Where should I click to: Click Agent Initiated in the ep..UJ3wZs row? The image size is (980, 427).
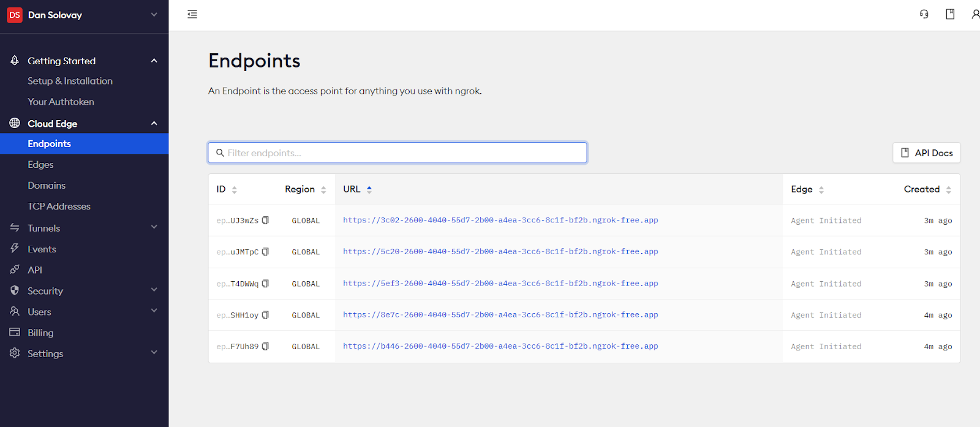click(x=826, y=221)
